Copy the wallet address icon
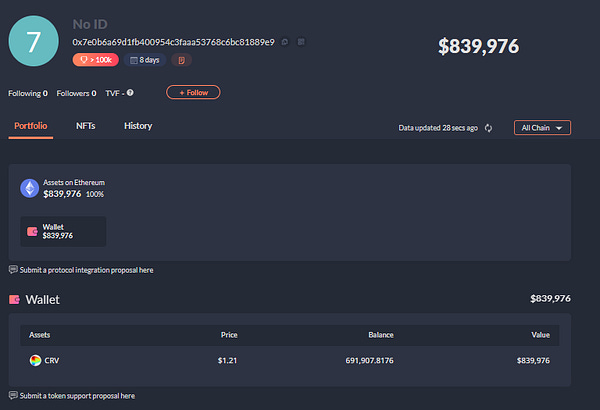The width and height of the screenshot is (600, 410). 285,42
